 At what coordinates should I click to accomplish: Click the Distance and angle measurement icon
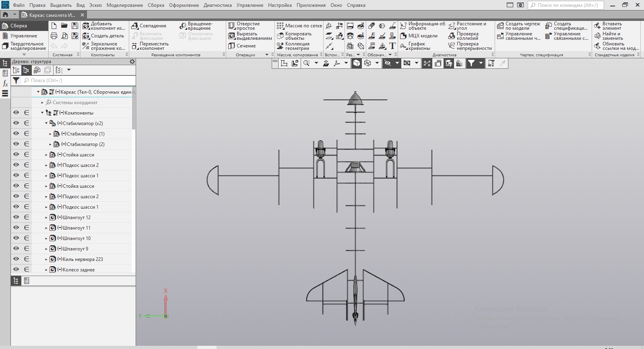(x=452, y=26)
